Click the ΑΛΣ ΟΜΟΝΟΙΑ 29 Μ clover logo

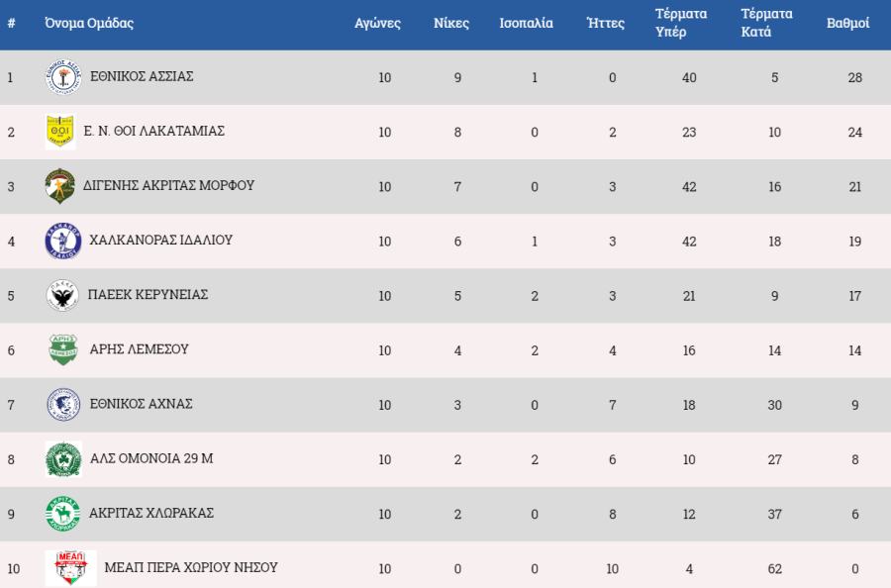(x=63, y=458)
